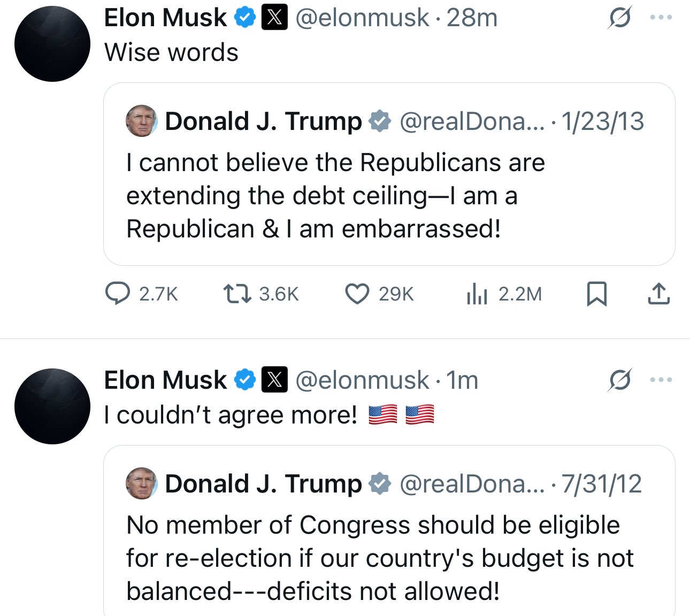This screenshot has height=616, width=690.
Task: Open Grok icon on second post
Action: (x=620, y=380)
